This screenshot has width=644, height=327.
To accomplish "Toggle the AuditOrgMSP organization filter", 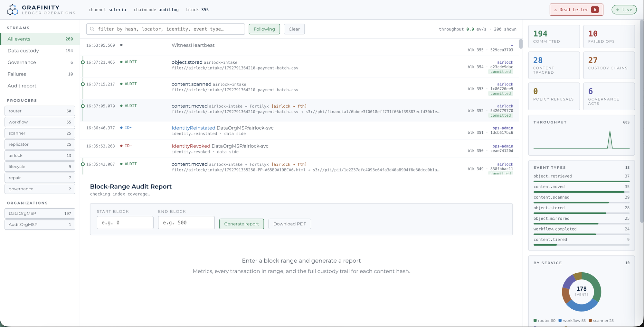I will click(40, 224).
